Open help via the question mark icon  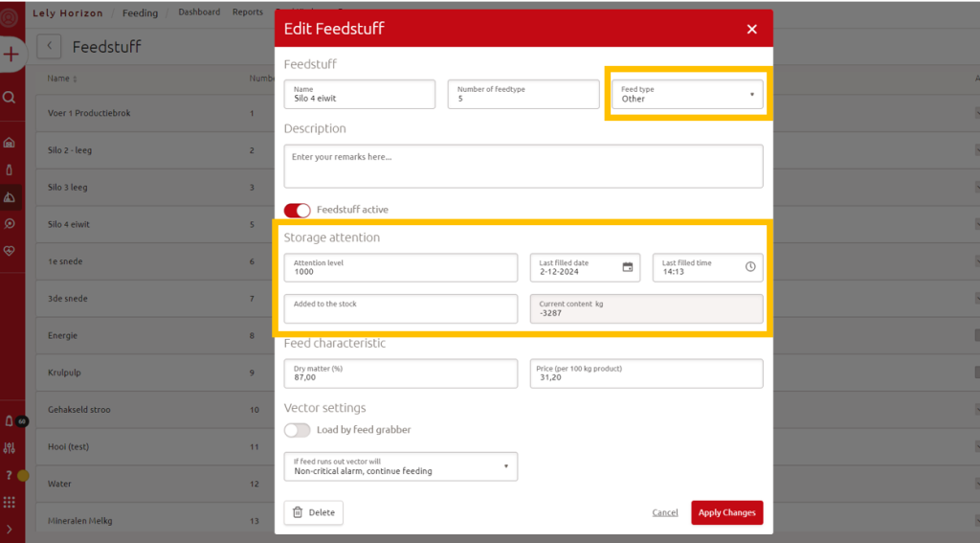[10, 475]
